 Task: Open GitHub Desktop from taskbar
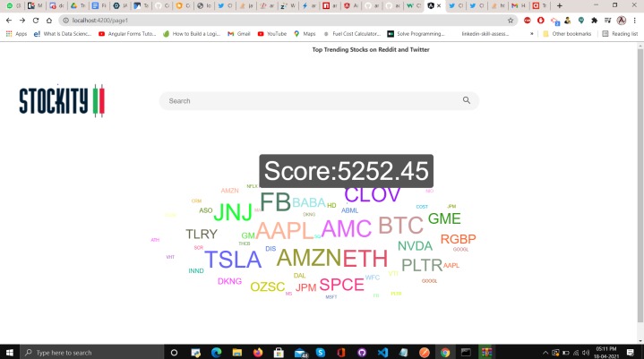pyautogui.click(x=362, y=353)
